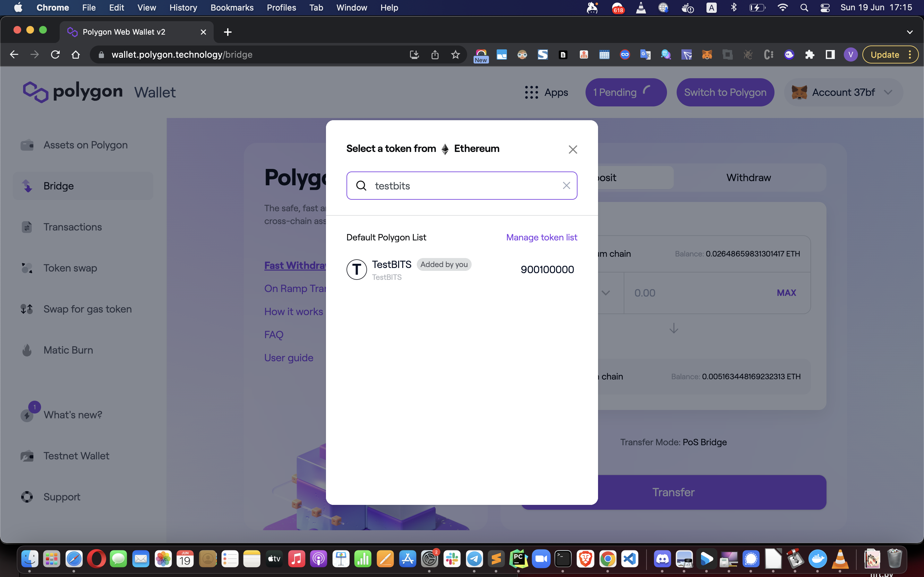Open Token swap from the sidebar

[70, 268]
